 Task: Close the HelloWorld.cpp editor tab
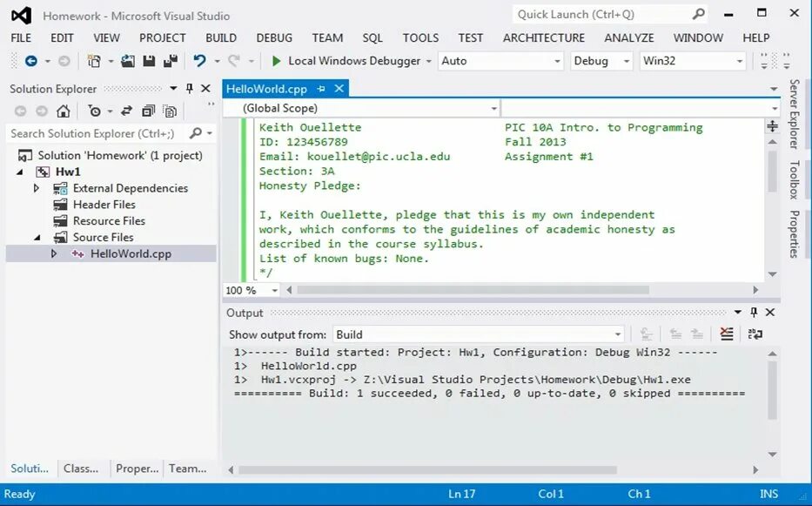pos(339,89)
